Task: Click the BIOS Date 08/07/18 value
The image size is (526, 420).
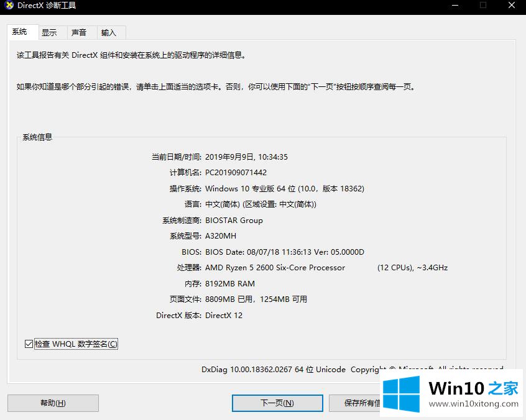Action: pos(285,252)
